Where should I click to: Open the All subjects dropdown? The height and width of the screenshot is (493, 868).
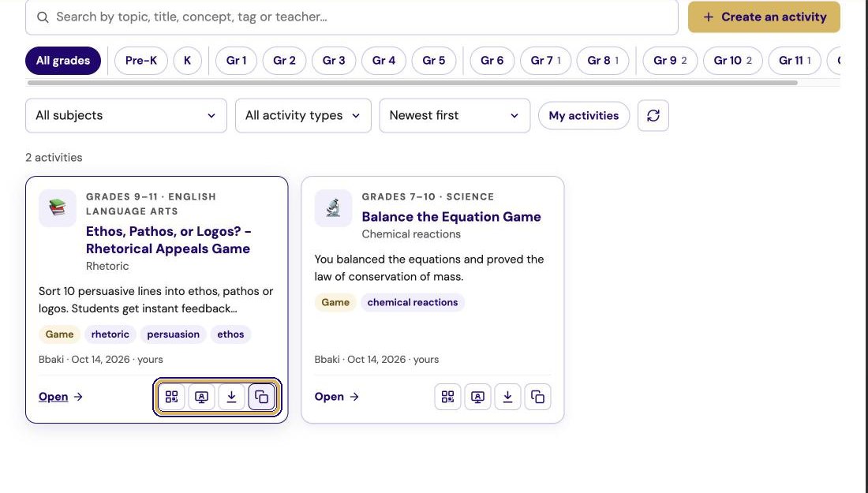tap(126, 116)
